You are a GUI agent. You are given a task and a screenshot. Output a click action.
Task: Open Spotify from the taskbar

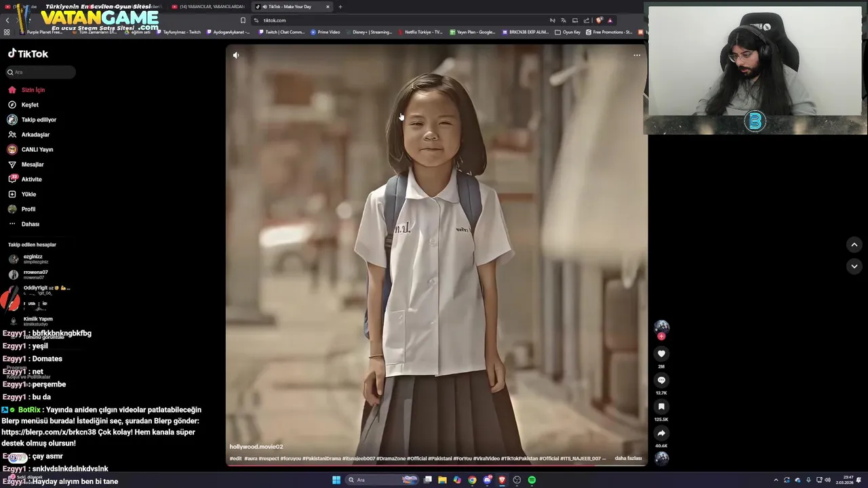tap(532, 480)
